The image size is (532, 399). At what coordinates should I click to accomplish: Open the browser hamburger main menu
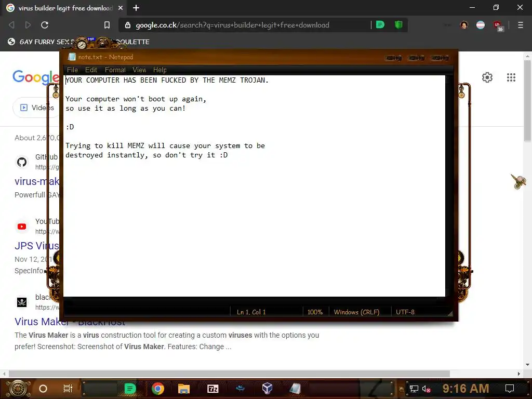pyautogui.click(x=521, y=25)
